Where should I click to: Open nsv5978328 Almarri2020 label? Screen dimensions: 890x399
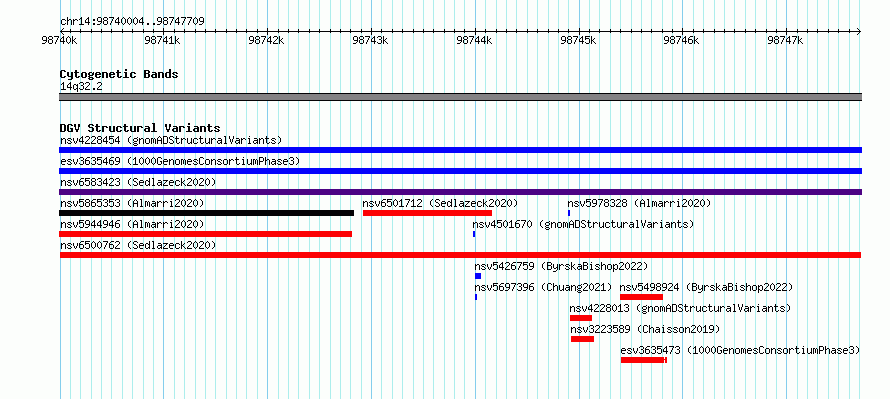639,203
